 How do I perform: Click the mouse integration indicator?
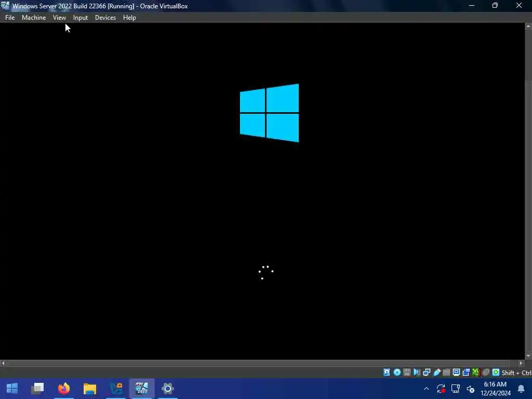pos(486,372)
